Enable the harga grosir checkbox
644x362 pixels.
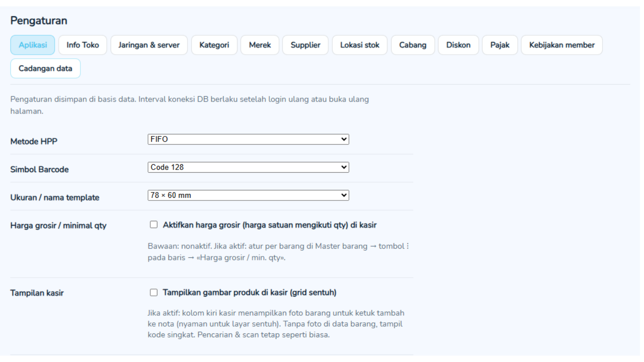click(x=154, y=225)
